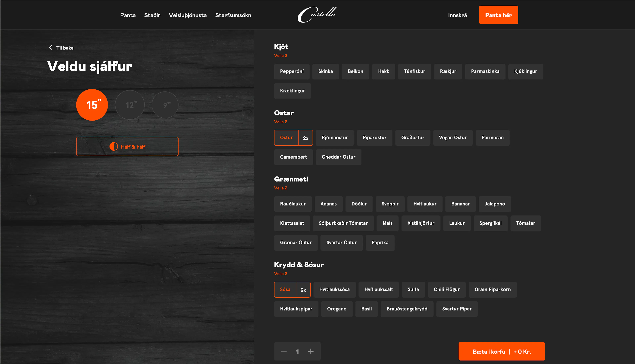Add Sveppir to the pizza
The width and height of the screenshot is (635, 364).
tap(390, 204)
